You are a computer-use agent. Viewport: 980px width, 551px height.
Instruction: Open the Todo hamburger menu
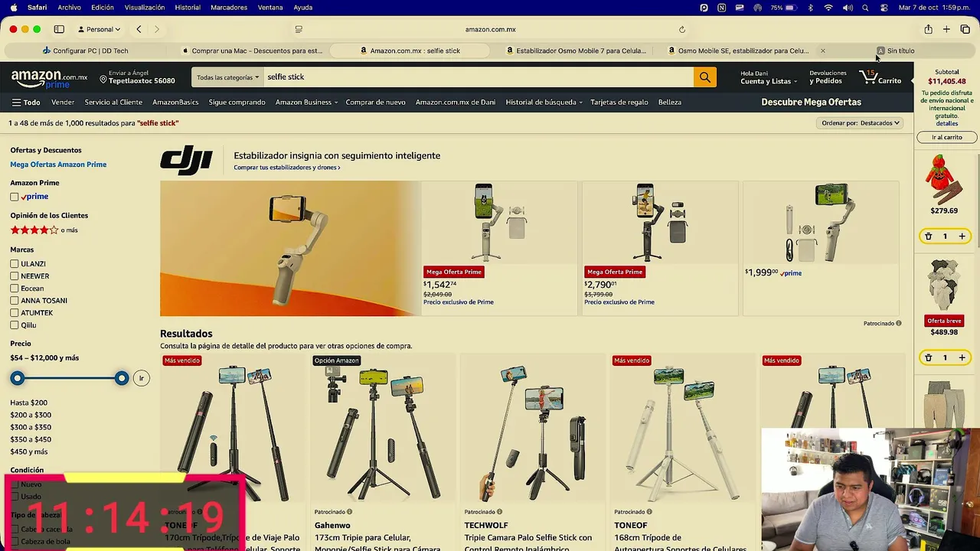[x=26, y=103]
